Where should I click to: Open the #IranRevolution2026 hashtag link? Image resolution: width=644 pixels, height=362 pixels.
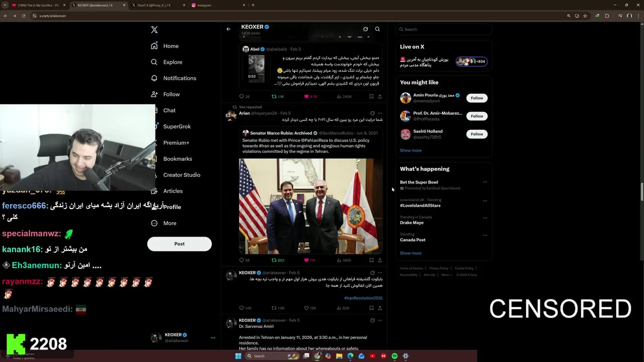[363, 298]
